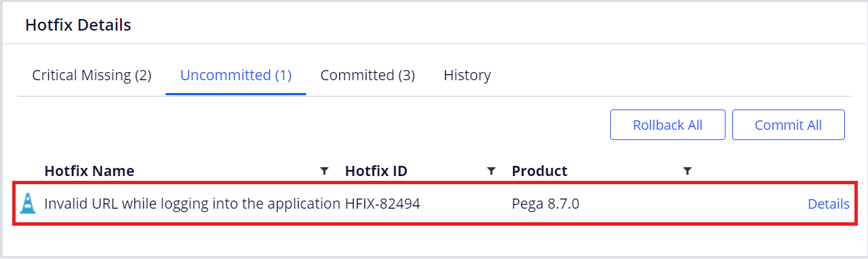Click the Invalid URL while logging hotfix name
868x259 pixels.
tap(192, 204)
